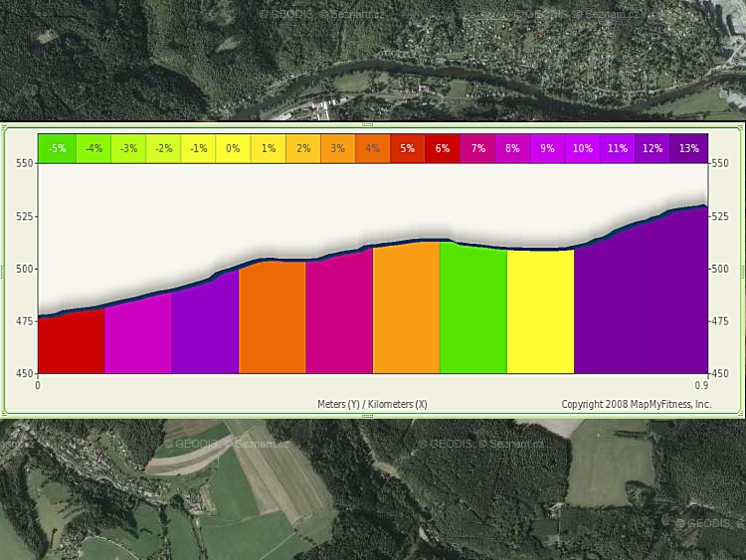Choose the 1% gradient swatch
Image resolution: width=746 pixels, height=560 pixels.
(269, 148)
